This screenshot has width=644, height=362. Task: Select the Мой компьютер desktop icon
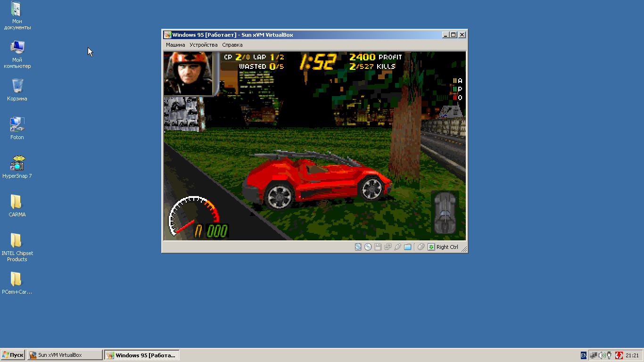click(x=17, y=55)
